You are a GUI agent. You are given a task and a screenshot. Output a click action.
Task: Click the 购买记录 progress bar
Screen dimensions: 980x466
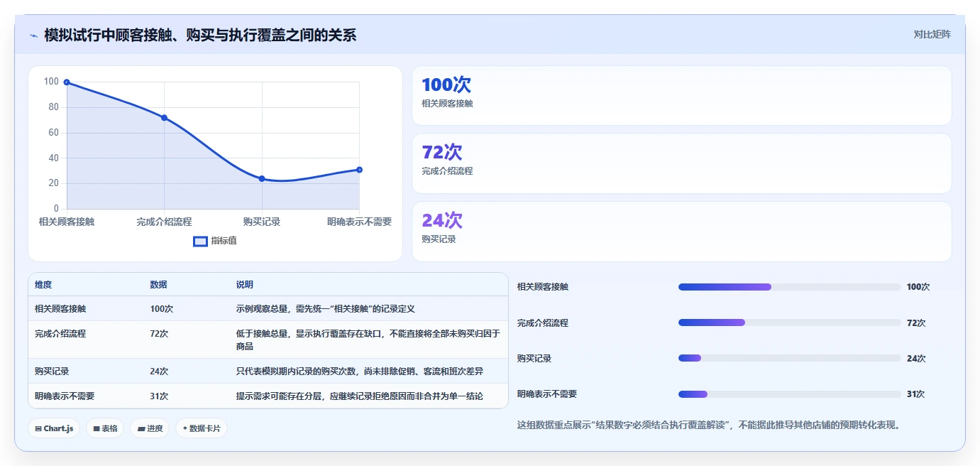[789, 359]
